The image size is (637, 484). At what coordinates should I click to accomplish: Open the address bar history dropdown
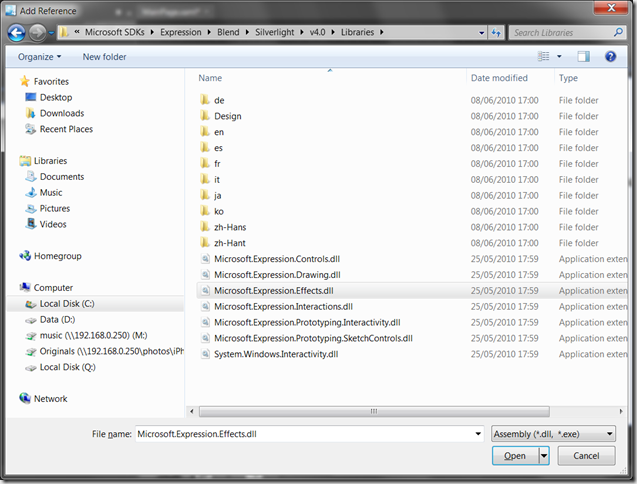(x=481, y=33)
